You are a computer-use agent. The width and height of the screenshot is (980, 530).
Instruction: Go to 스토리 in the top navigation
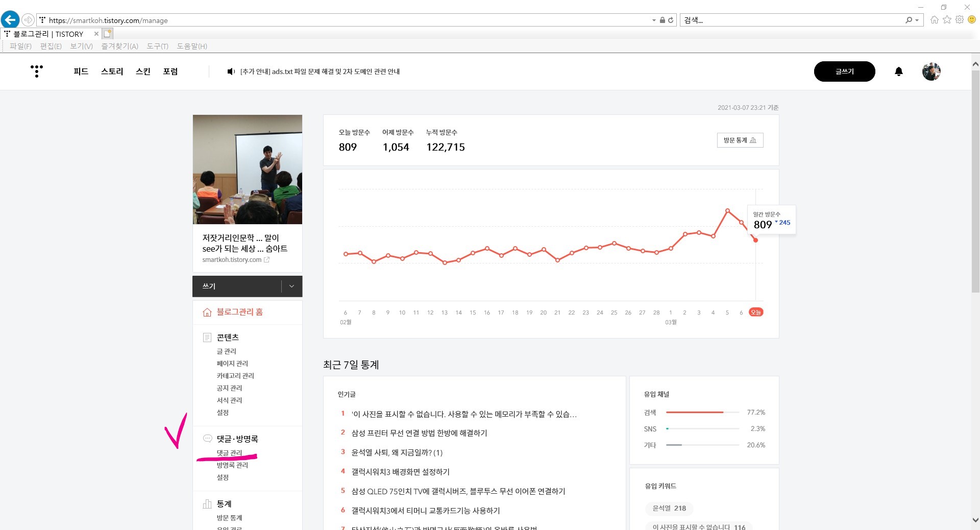pos(112,71)
